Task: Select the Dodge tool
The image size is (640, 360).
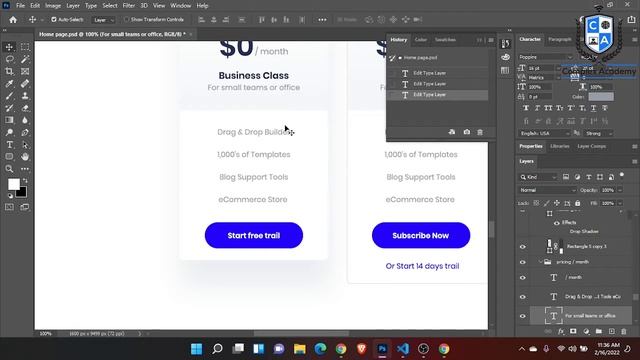Action: click(9, 132)
